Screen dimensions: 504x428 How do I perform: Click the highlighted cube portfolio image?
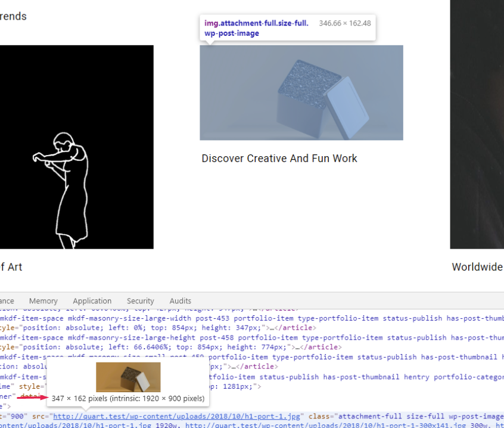tap(301, 93)
